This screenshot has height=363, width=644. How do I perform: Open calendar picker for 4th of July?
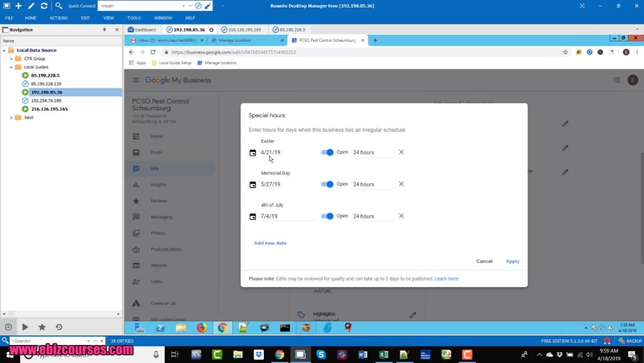click(x=252, y=216)
